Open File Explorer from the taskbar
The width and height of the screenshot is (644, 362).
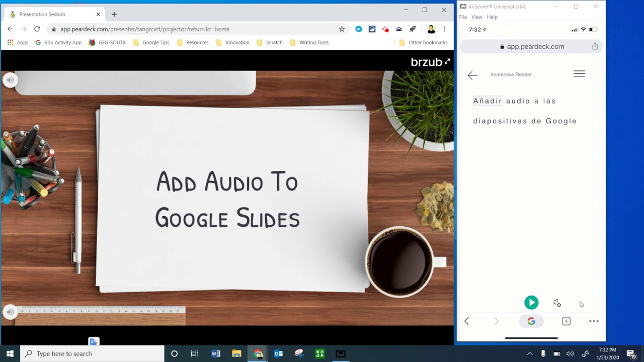pos(236,353)
